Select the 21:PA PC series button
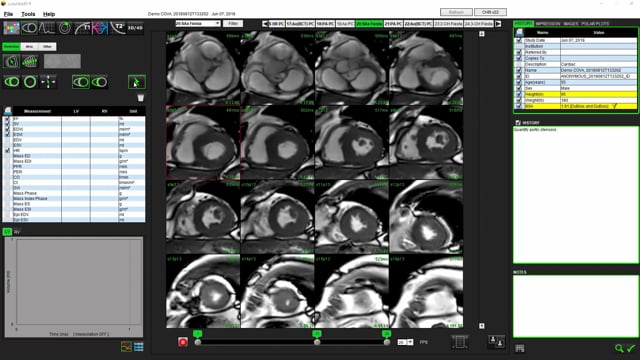 tap(393, 24)
